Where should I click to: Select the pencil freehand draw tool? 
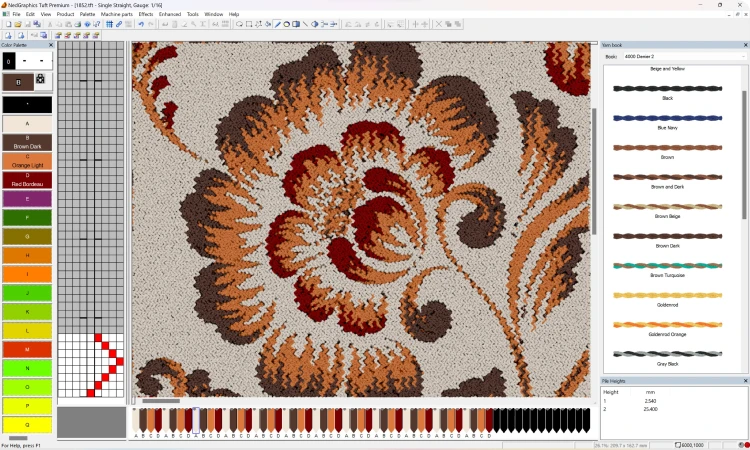(x=277, y=24)
